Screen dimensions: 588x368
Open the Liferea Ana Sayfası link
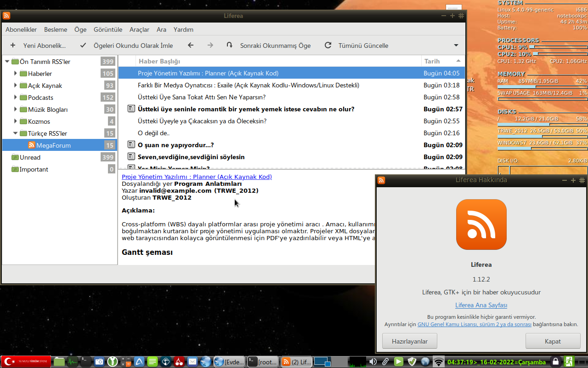coord(481,305)
